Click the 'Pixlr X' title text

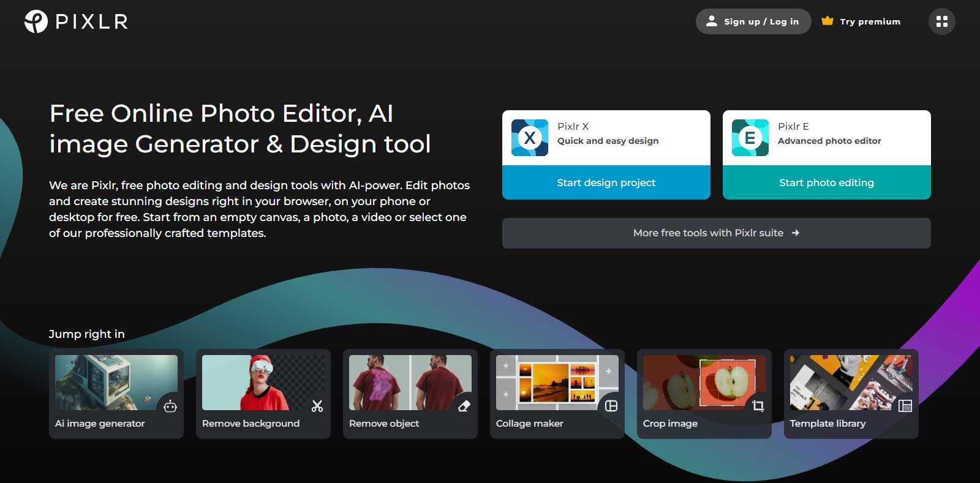[573, 126]
